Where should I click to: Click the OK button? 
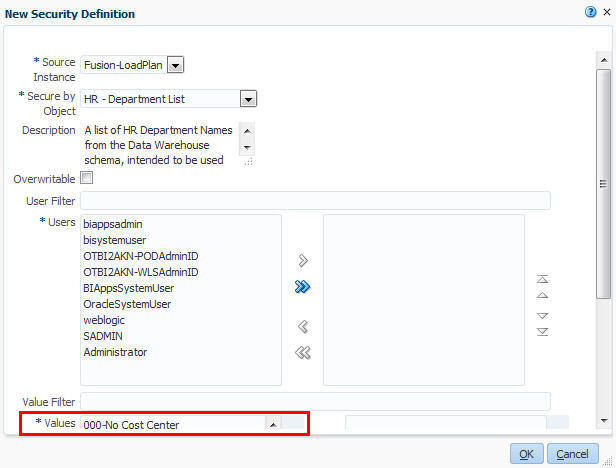tap(526, 454)
